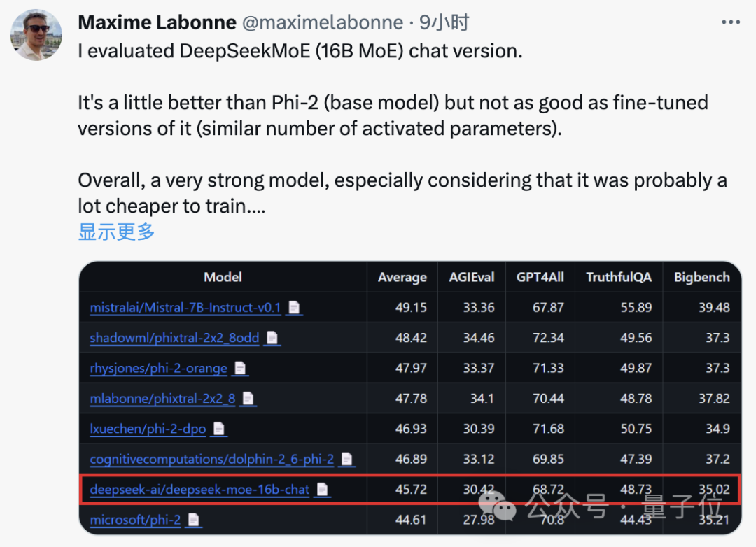Click the document icon next to phixtral-2x2_8odd

pyautogui.click(x=272, y=338)
